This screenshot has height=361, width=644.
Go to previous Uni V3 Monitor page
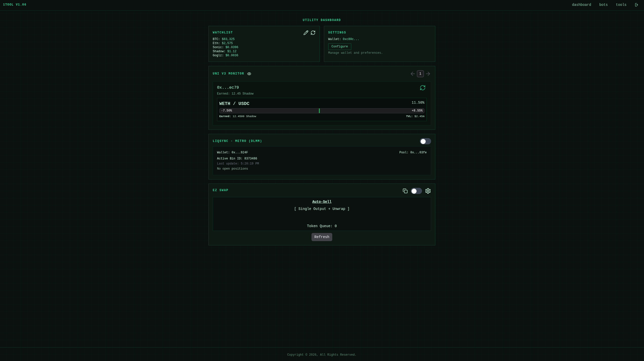pos(413,74)
